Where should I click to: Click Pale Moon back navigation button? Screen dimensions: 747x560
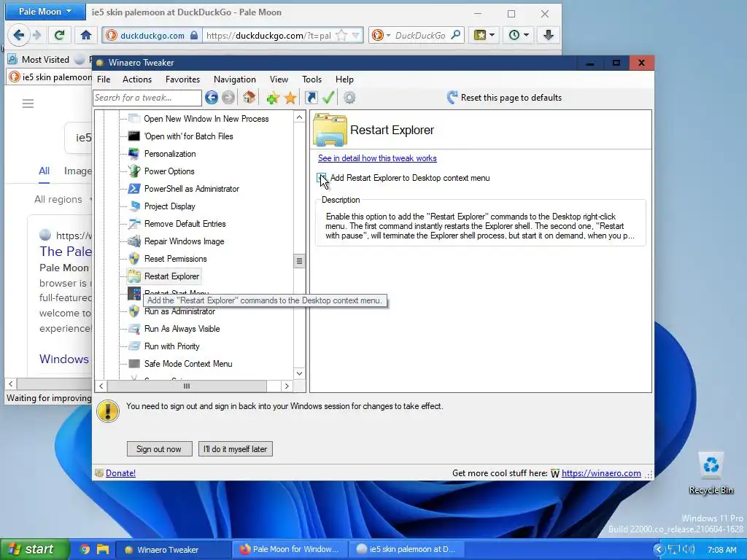(x=19, y=35)
